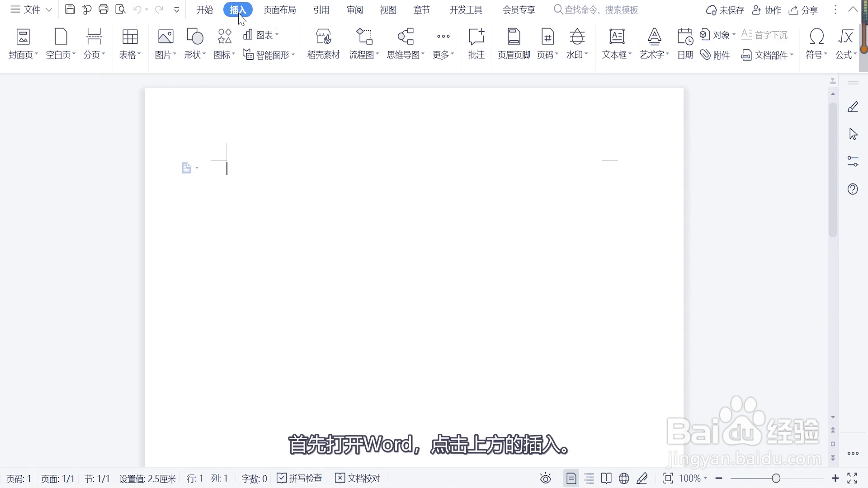Click the Print icon

(x=104, y=9)
